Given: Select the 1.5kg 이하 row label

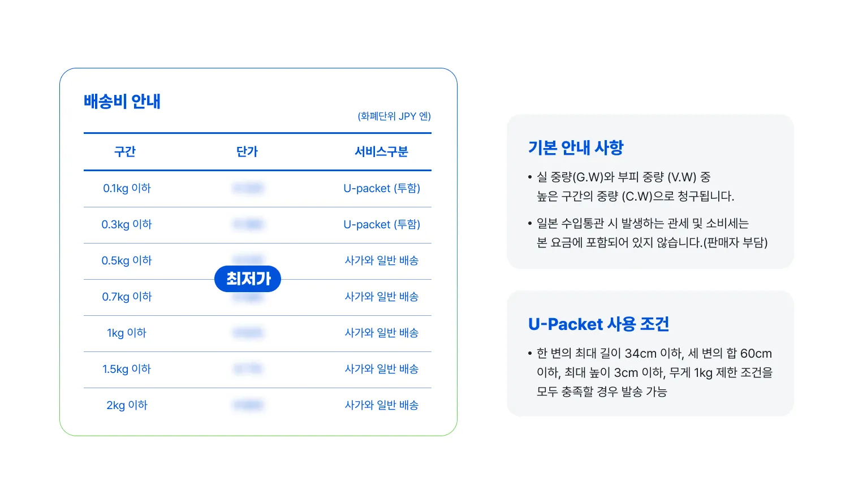Looking at the screenshot, I should [x=127, y=369].
